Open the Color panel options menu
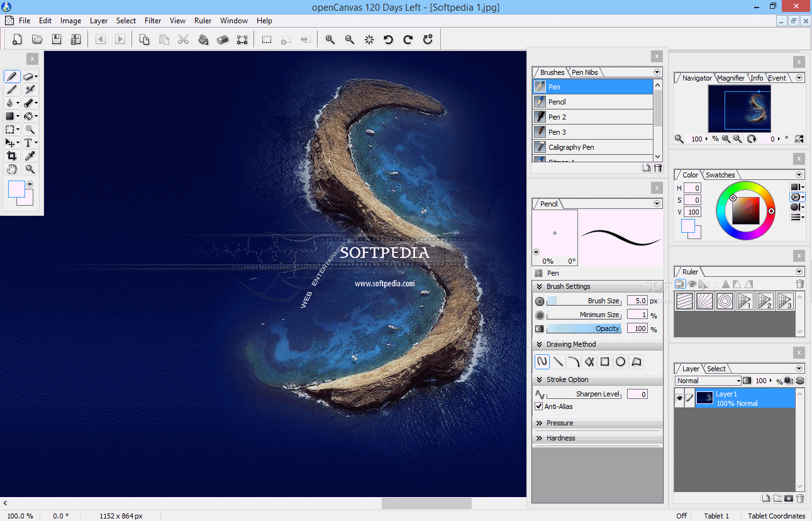Image resolution: width=812 pixels, height=521 pixels. [799, 175]
